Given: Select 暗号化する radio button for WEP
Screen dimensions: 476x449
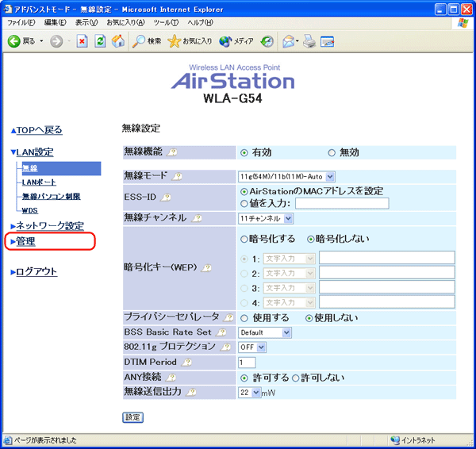Looking at the screenshot, I should click(244, 239).
